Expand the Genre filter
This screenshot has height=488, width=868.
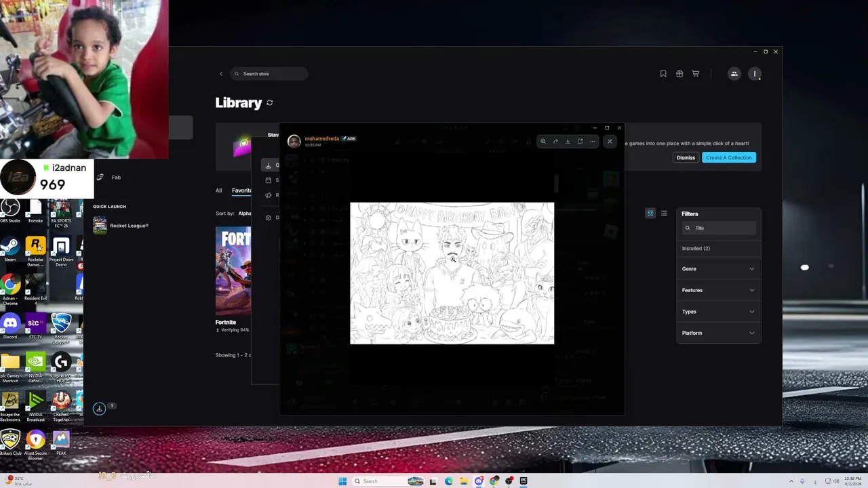click(x=718, y=269)
